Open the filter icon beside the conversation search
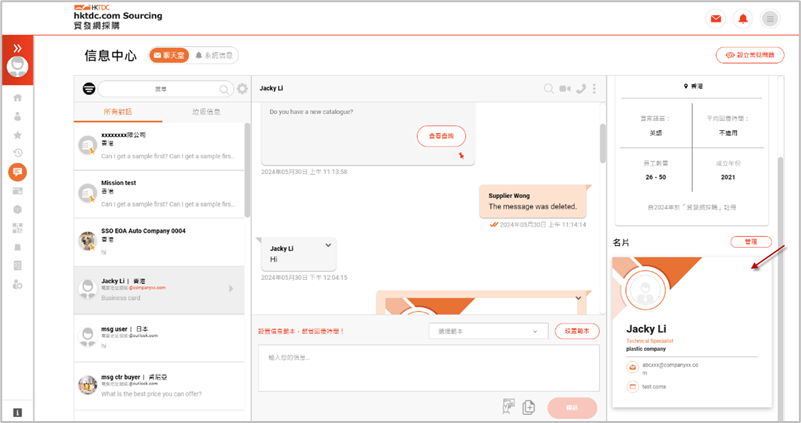The height and width of the screenshot is (423, 801). point(89,88)
